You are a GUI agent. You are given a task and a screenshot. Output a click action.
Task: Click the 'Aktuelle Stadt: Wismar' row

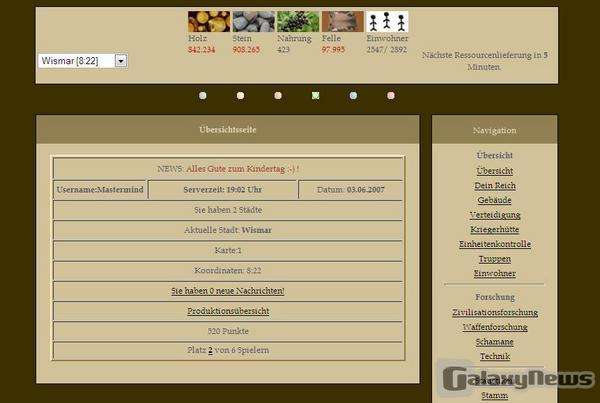point(228,230)
